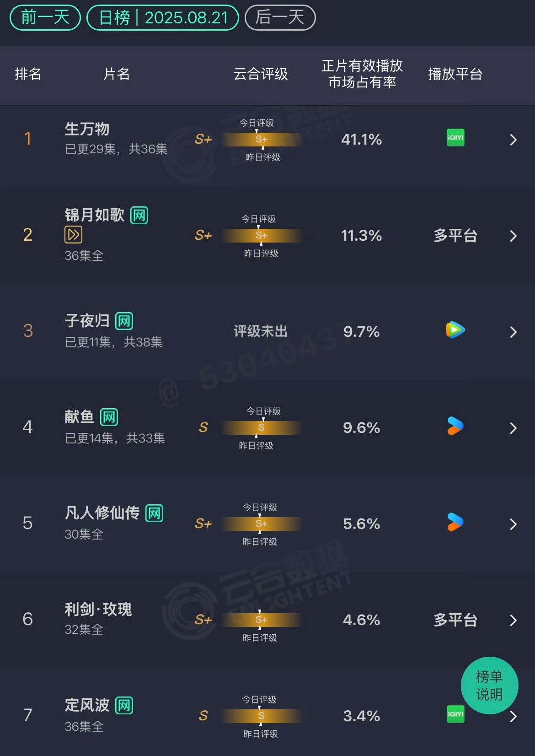Screen dimensions: 535x756
Task: Open details chevron for 锦月如歌
Action: [513, 236]
